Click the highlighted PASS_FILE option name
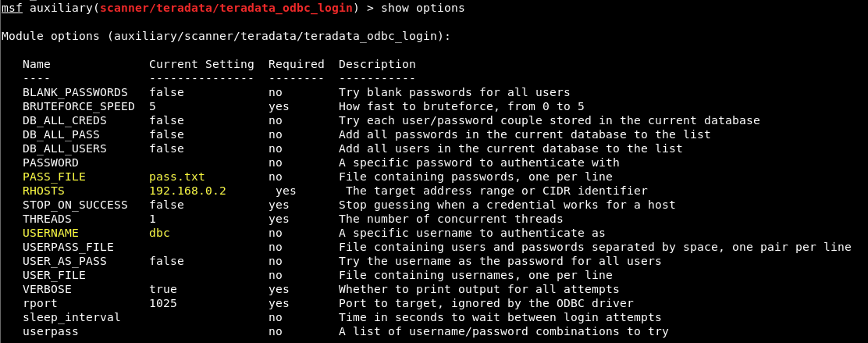Screen dimensions: 868x343 coord(54,177)
